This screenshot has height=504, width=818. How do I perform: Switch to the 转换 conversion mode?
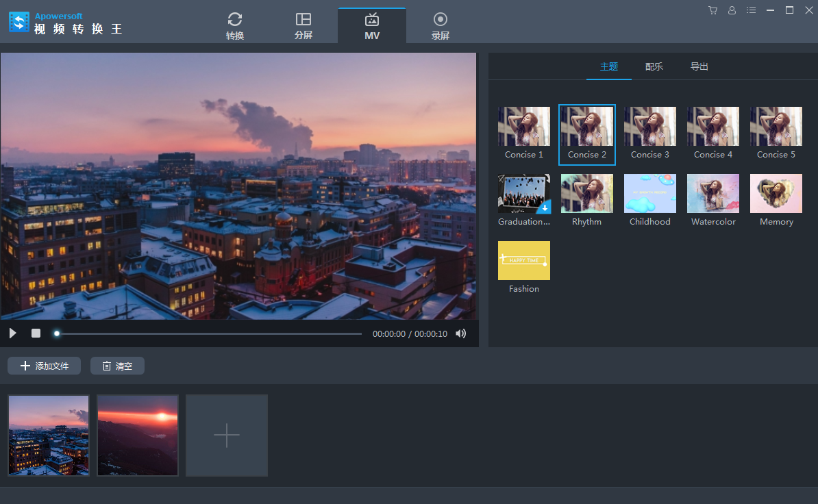(x=235, y=25)
